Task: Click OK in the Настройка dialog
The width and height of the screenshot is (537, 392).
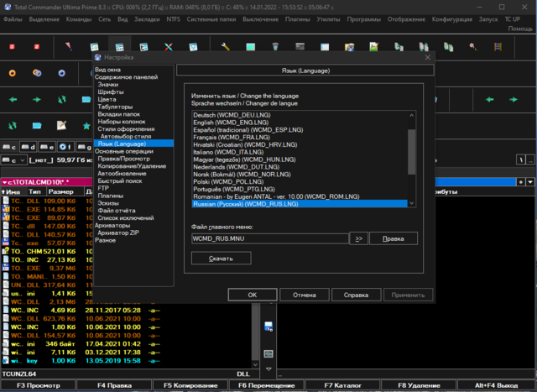Action: coord(253,295)
